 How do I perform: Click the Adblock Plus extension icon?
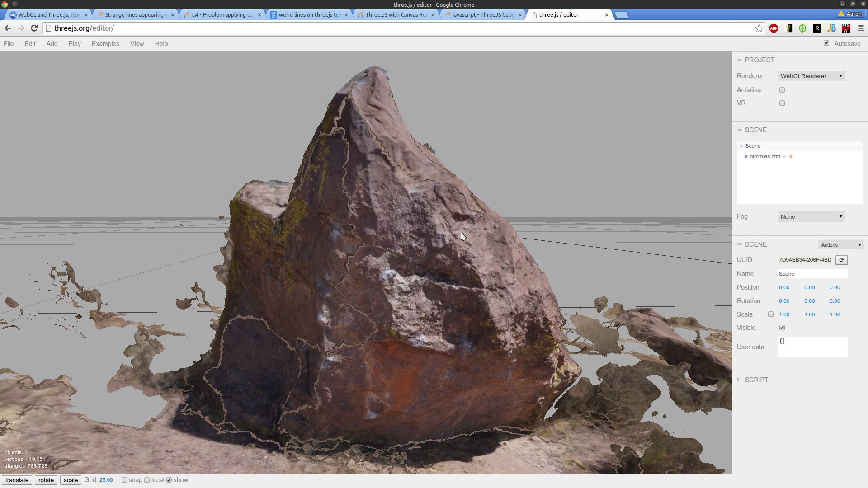tap(774, 28)
